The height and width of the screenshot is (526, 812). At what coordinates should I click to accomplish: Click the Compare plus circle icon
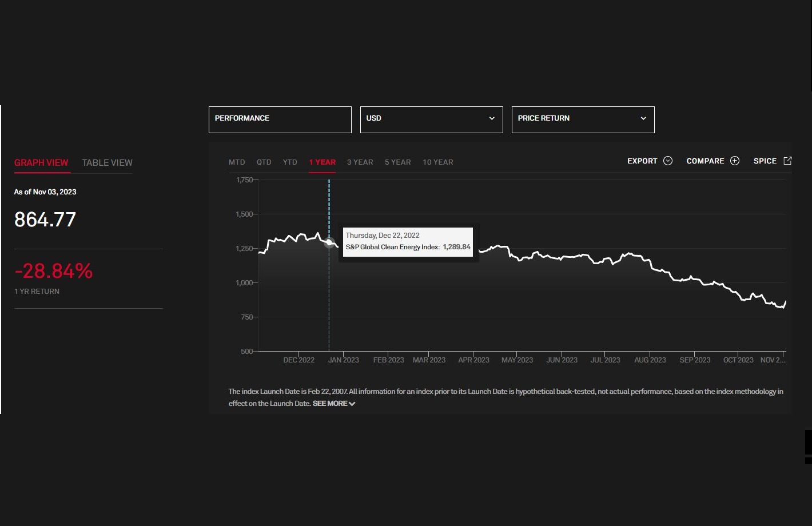coord(735,161)
